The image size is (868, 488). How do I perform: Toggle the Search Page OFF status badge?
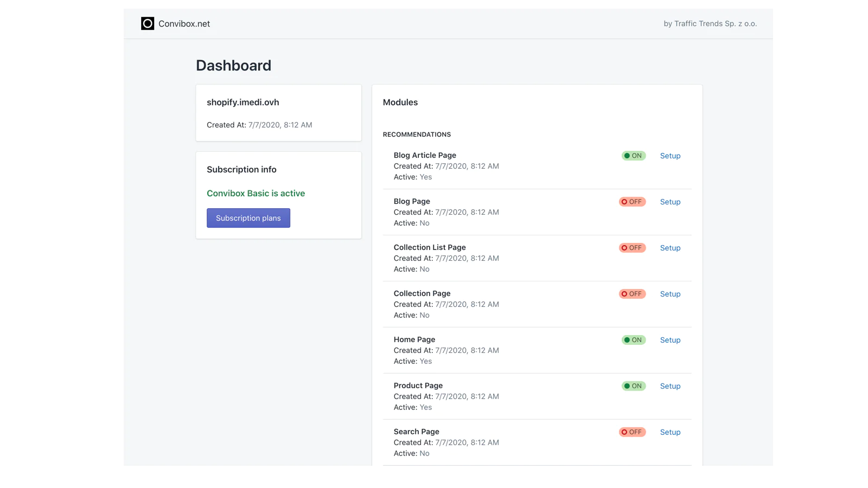click(x=632, y=432)
